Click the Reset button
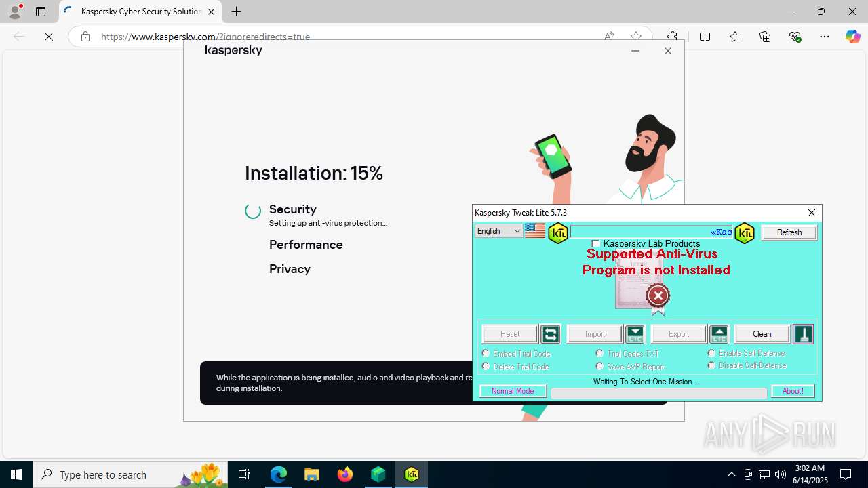This screenshot has width=868, height=488. click(x=510, y=333)
